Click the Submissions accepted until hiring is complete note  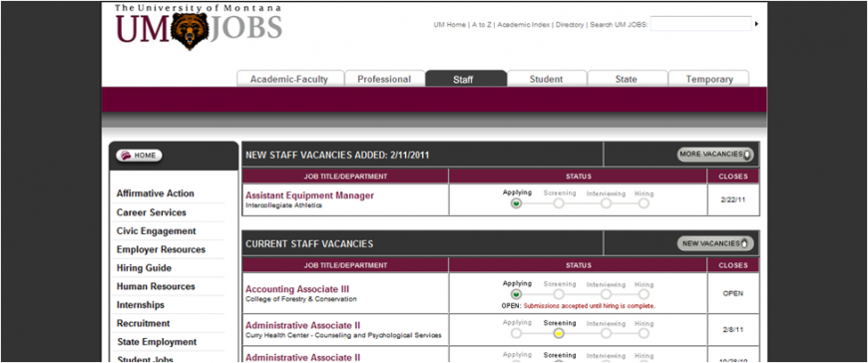point(589,306)
